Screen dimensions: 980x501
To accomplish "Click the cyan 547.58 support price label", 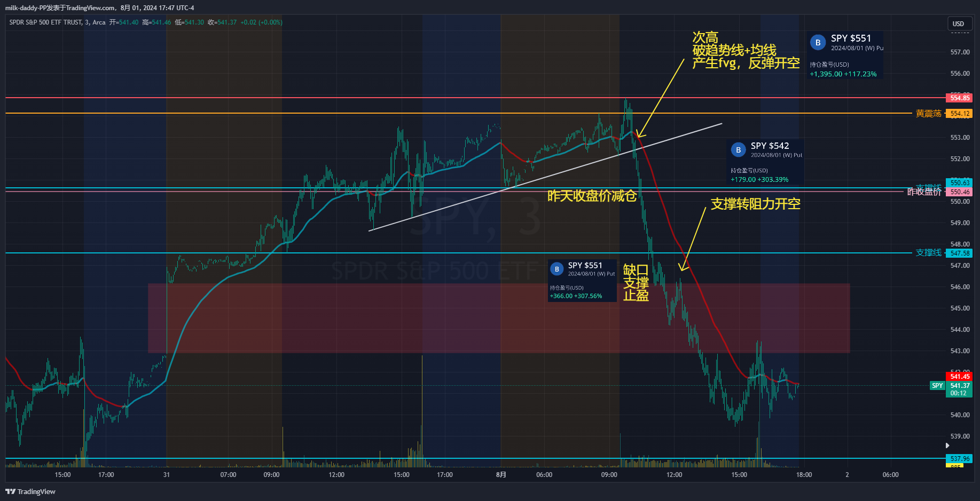I will pyautogui.click(x=959, y=253).
